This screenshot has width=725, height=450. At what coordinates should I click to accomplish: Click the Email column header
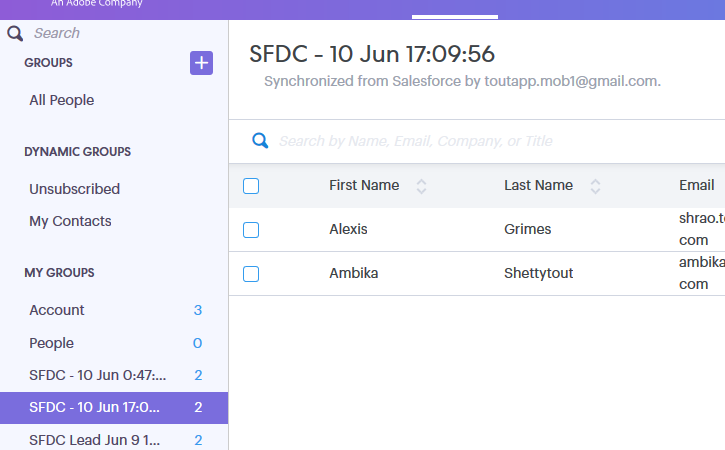(x=696, y=185)
